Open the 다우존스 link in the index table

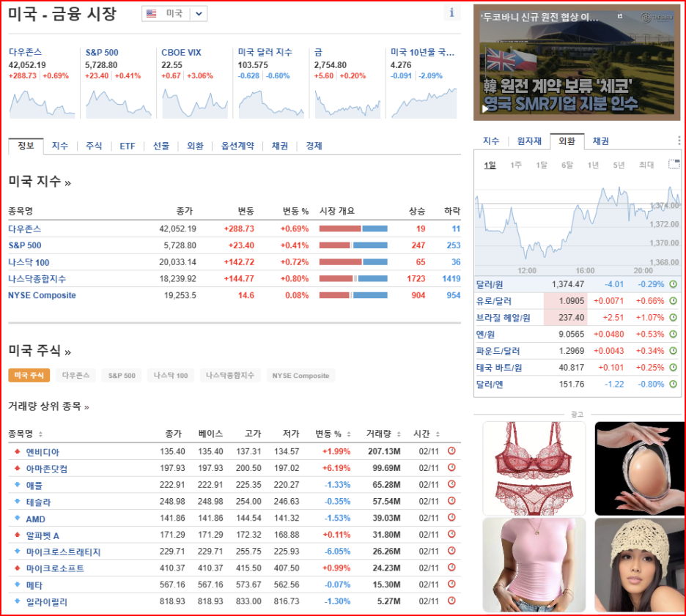pos(24,229)
